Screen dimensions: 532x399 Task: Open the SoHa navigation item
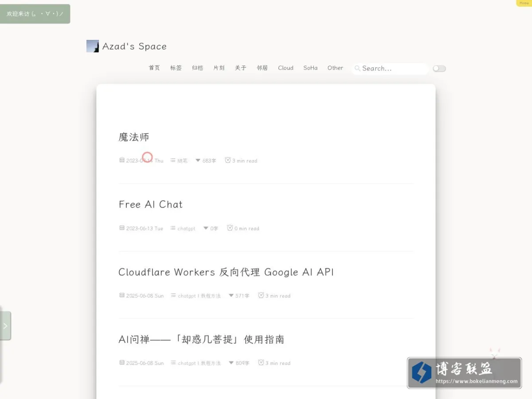click(310, 68)
